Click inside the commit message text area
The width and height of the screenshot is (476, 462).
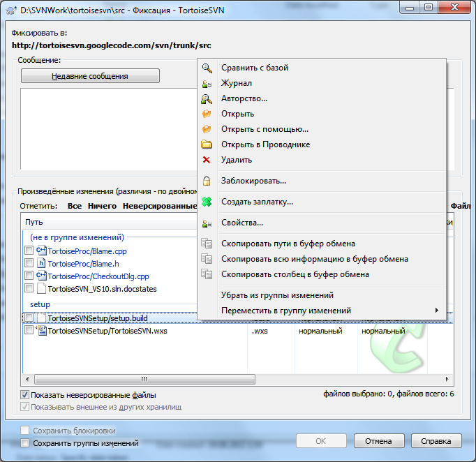click(109, 129)
